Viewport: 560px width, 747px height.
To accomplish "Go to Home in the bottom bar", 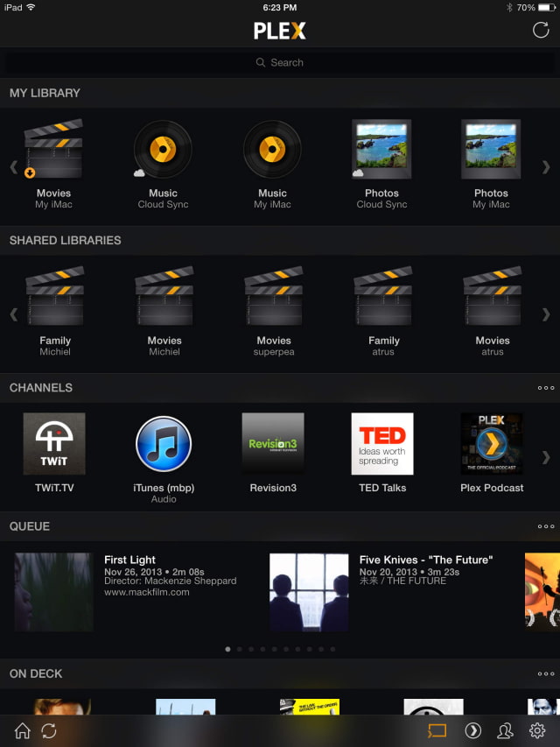I will (23, 731).
